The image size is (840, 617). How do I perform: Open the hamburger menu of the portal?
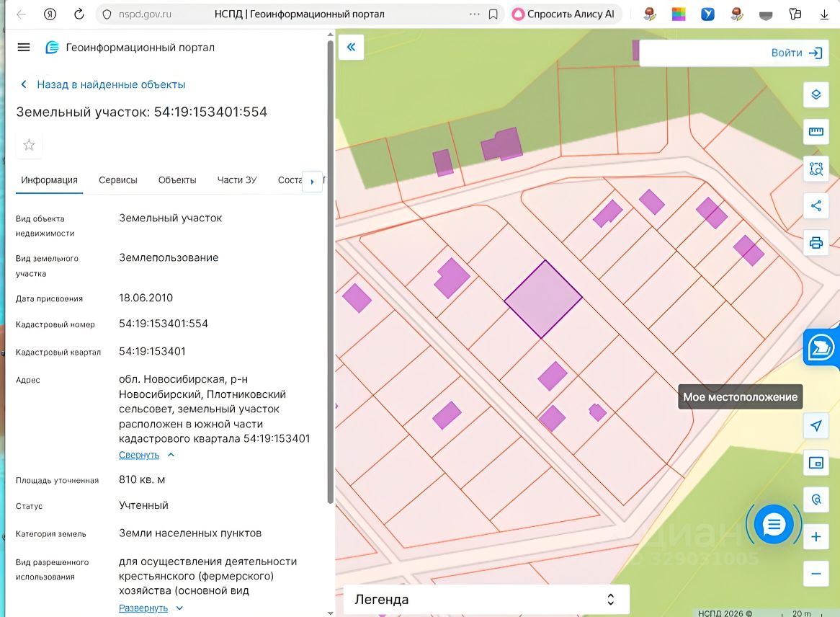[24, 48]
